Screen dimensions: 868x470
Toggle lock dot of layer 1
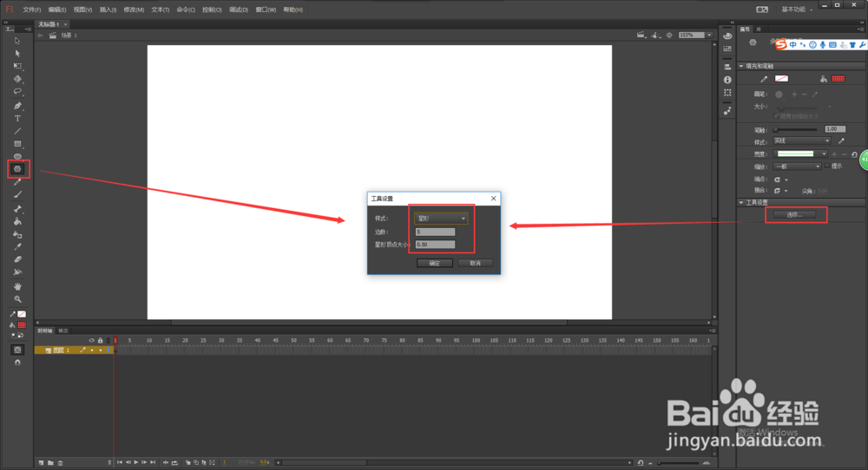(x=100, y=350)
